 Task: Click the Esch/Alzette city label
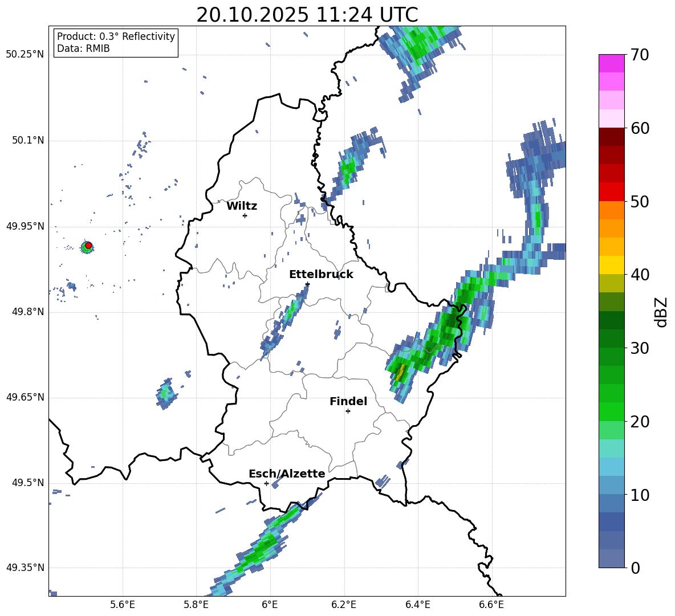(287, 474)
